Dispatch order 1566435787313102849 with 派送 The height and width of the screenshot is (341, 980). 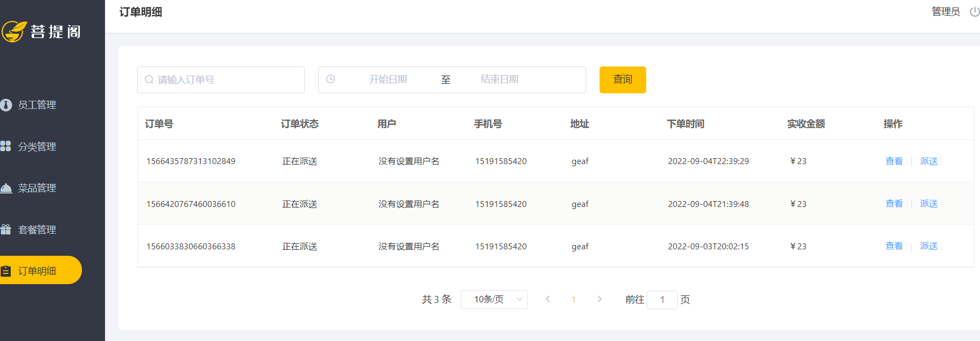tap(929, 161)
